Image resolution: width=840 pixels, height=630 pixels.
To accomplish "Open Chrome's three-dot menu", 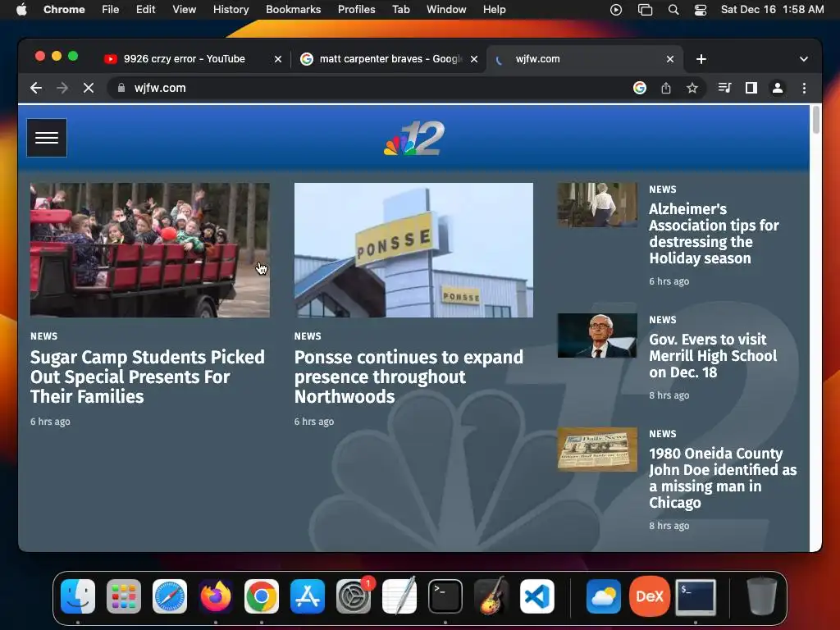I will point(804,88).
